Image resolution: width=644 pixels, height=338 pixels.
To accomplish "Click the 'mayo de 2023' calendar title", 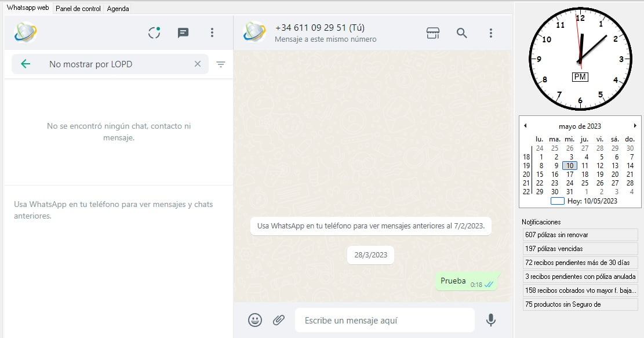I will pyautogui.click(x=580, y=126).
